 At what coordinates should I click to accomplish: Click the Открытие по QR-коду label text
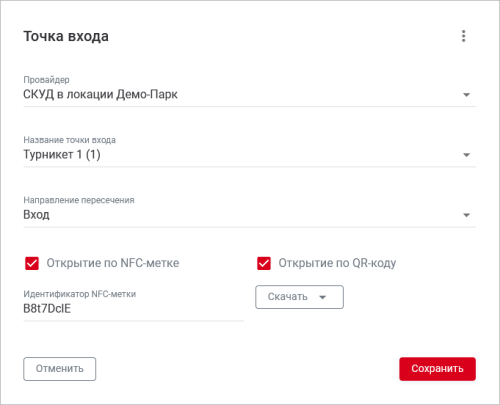click(337, 263)
